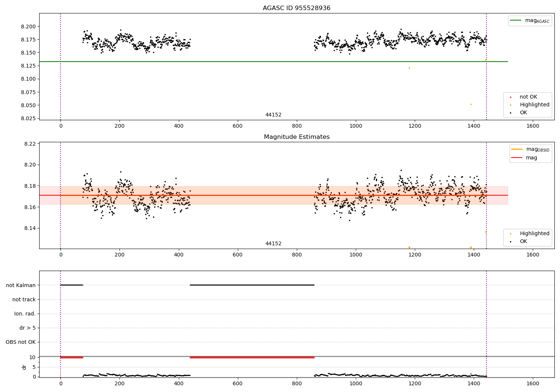Click the '8.125' y-tick in top plot
This screenshot has width=560, height=392.
point(28,66)
